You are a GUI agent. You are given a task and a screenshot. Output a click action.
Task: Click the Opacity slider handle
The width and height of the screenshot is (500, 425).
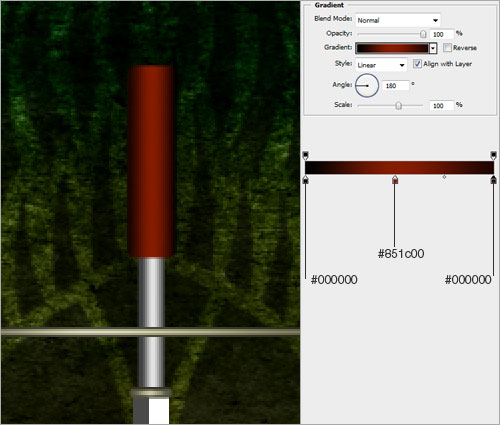pos(423,34)
